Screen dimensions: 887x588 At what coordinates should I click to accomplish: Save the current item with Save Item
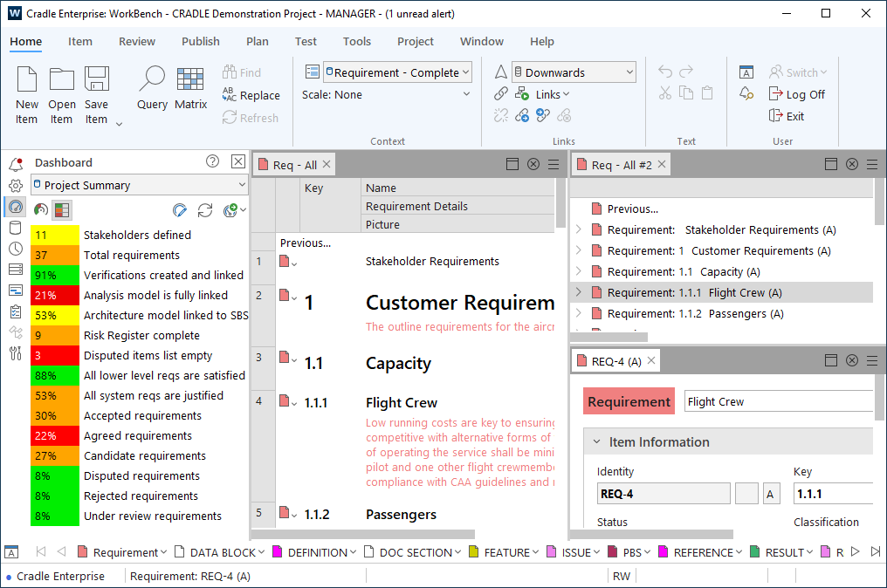click(96, 94)
